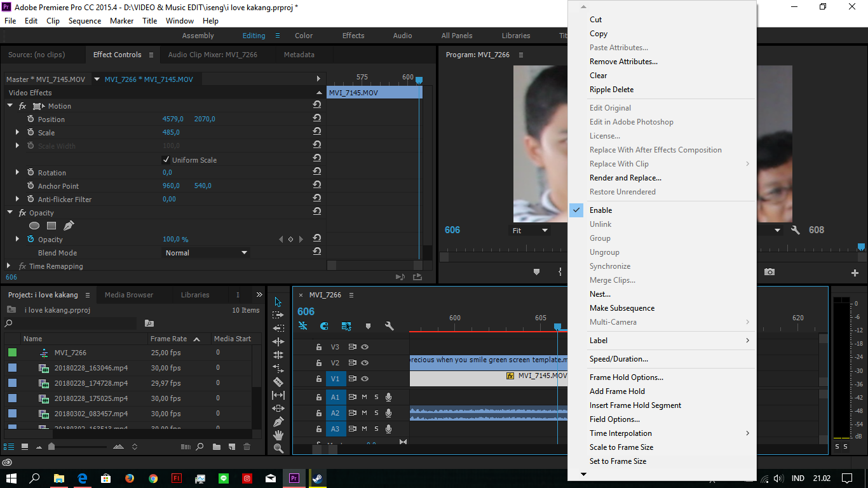Choose Nest from context menu

pos(661,294)
